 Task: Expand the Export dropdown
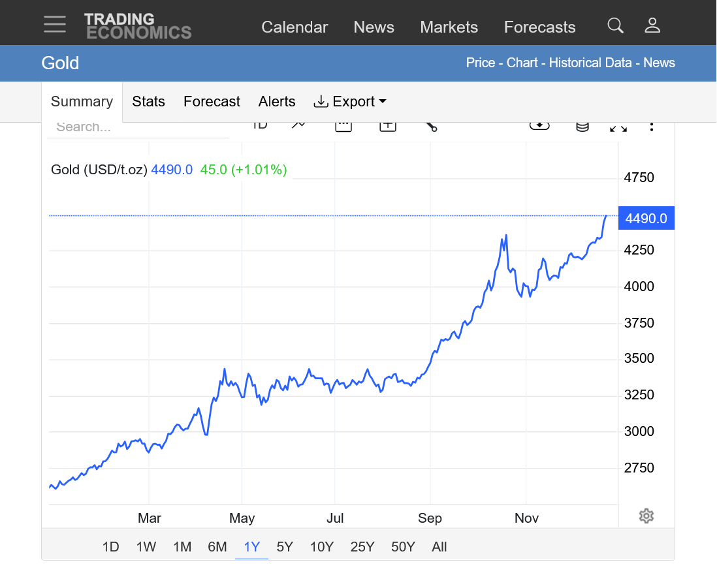click(350, 102)
